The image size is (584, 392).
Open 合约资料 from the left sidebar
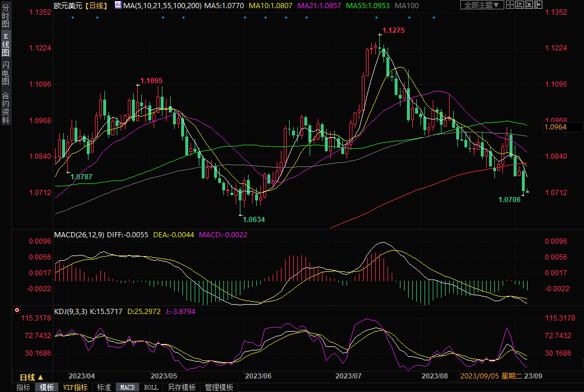pyautogui.click(x=6, y=107)
